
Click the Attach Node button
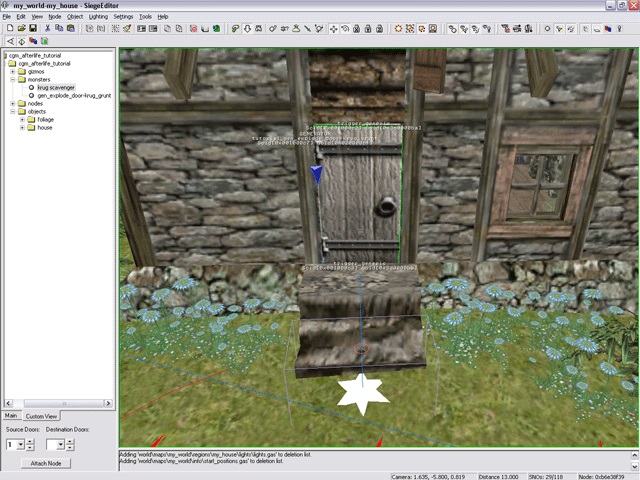[x=46, y=463]
